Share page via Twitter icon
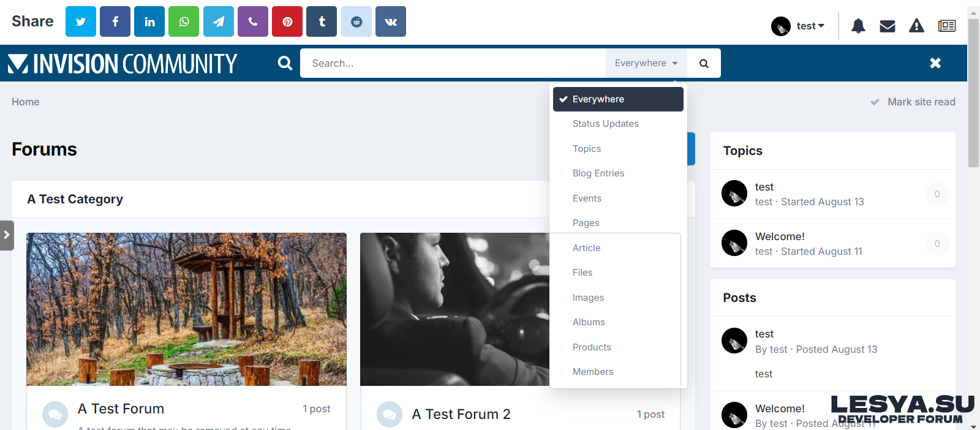Screen dimensions: 980x430 (81, 21)
